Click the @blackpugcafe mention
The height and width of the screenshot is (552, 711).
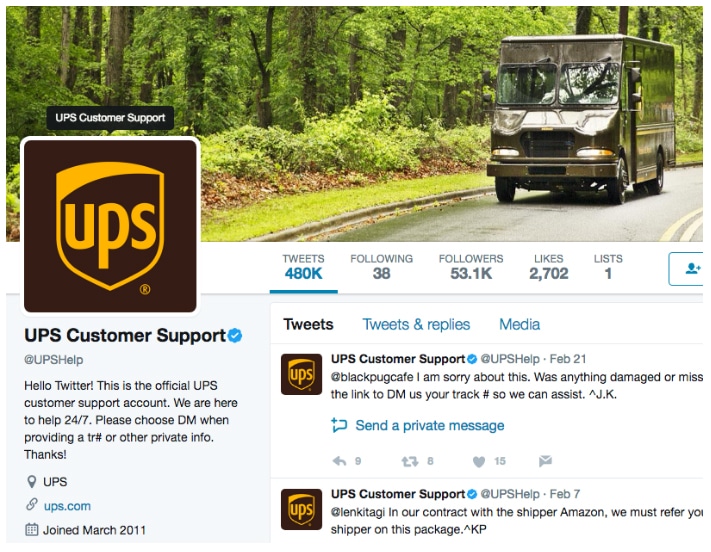click(x=372, y=377)
